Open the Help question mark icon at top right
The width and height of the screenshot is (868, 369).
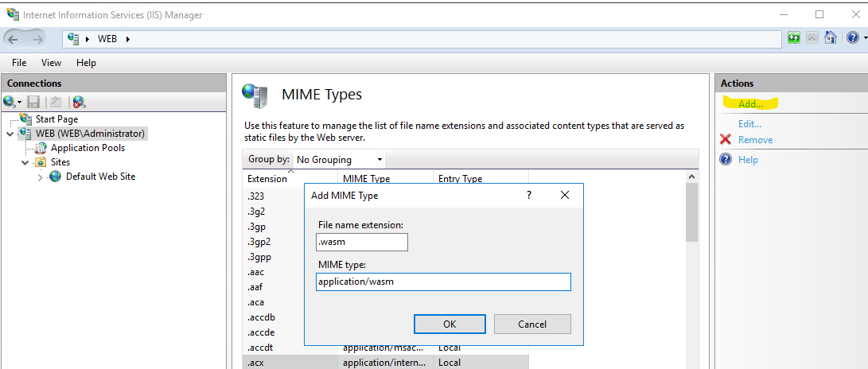tap(853, 37)
